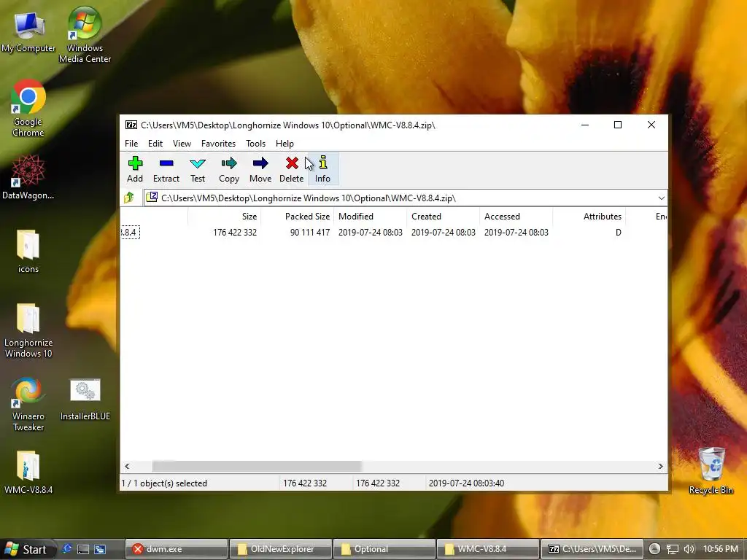
Task: Select the icons folder on the desktop
Action: pos(28,252)
